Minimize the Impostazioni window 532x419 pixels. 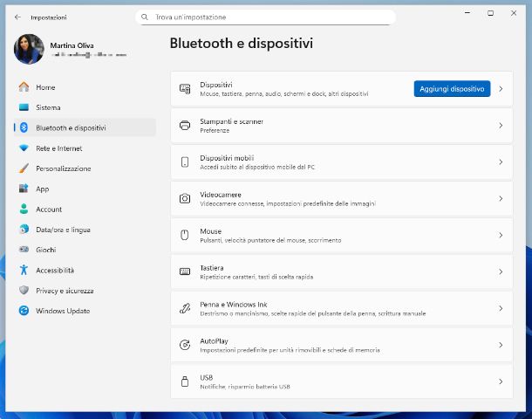[x=467, y=13]
